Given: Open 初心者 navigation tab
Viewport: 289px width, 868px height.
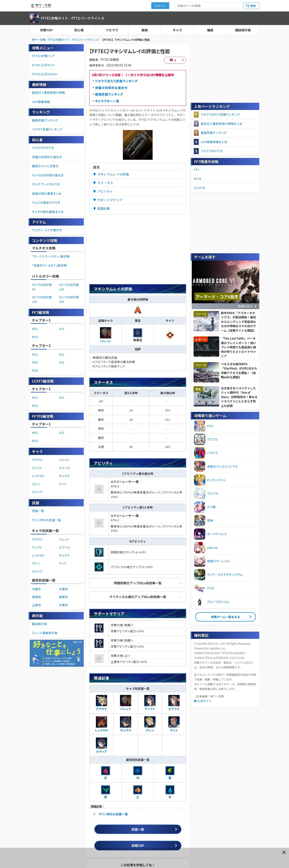Looking at the screenshot, I should point(79,30).
